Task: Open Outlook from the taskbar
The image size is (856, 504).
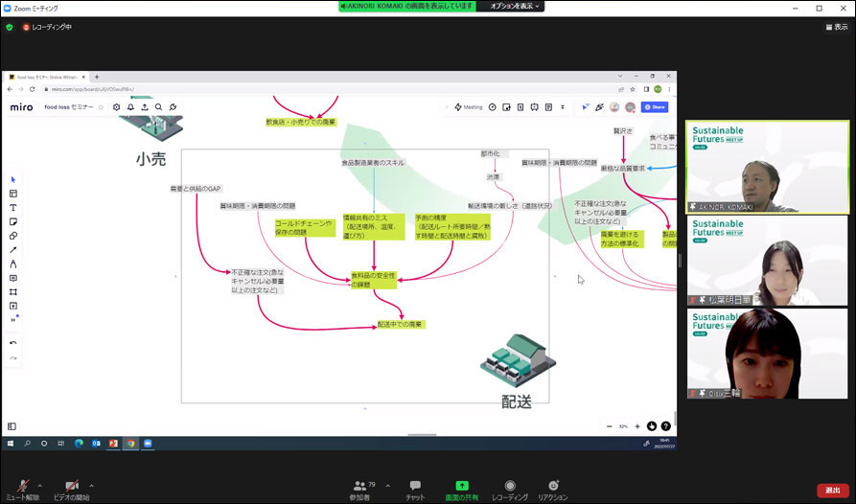Action: (x=96, y=444)
